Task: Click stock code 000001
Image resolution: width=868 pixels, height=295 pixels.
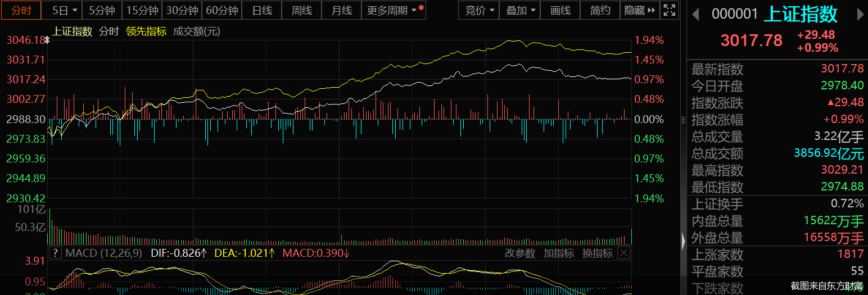Action: pos(735,15)
